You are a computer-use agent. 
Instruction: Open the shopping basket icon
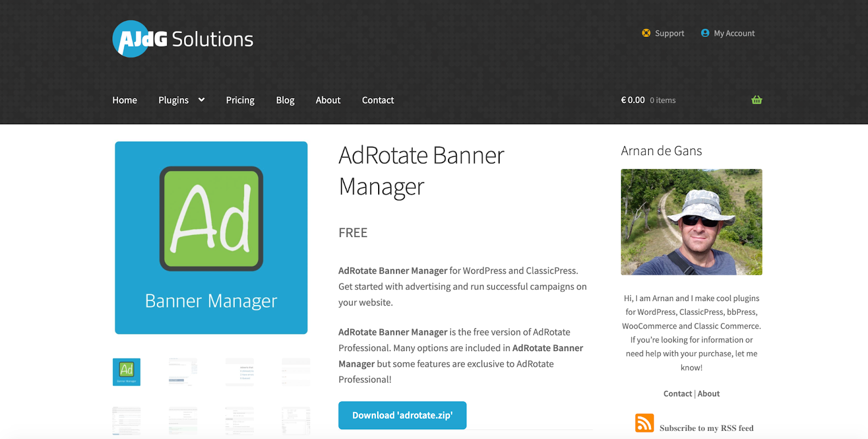757,100
